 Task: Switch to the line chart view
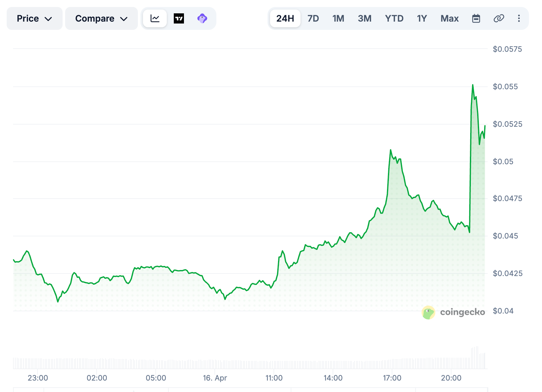155,18
